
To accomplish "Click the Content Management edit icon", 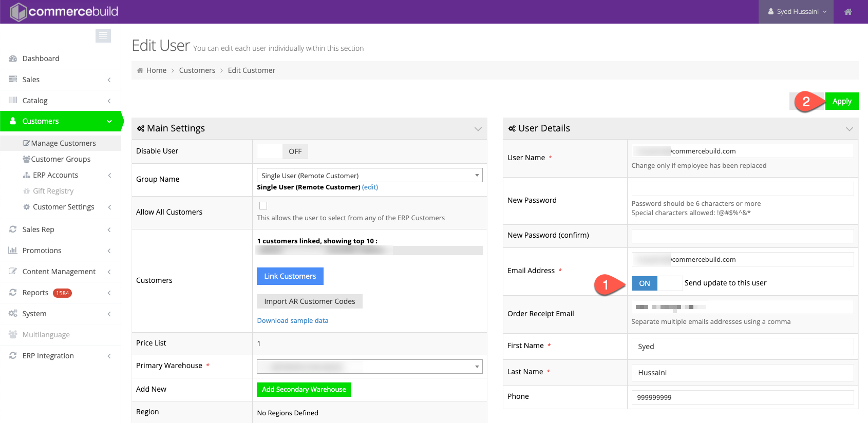I will (13, 272).
